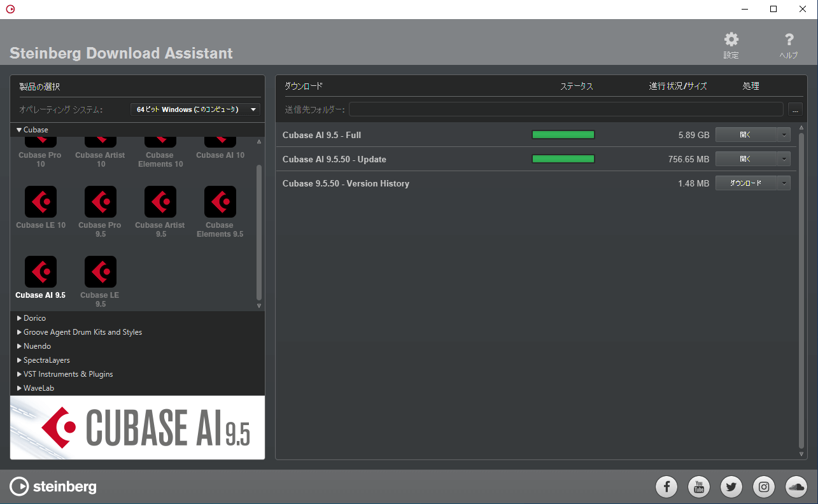Select the Cubase Elements 9.5 product icon
The image size is (818, 504).
point(220,202)
